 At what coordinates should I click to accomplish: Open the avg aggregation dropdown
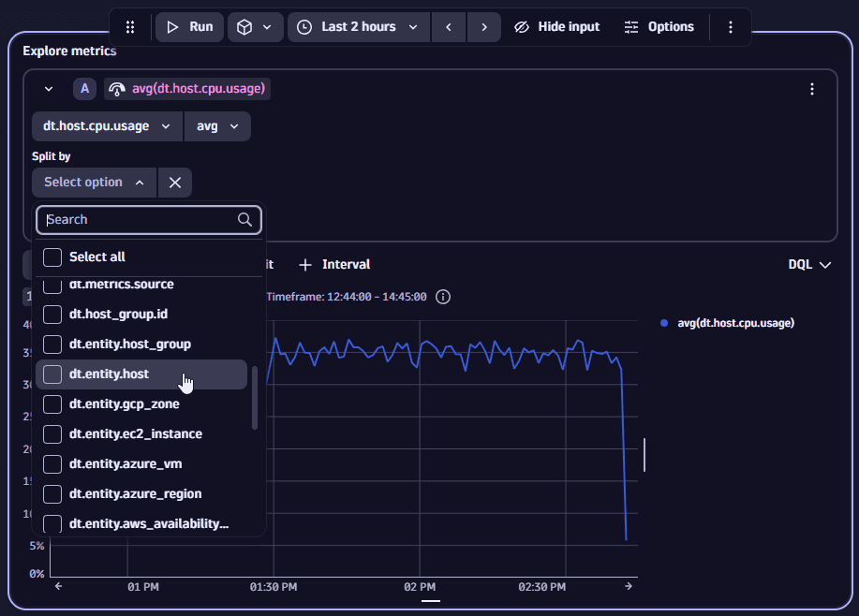217,126
